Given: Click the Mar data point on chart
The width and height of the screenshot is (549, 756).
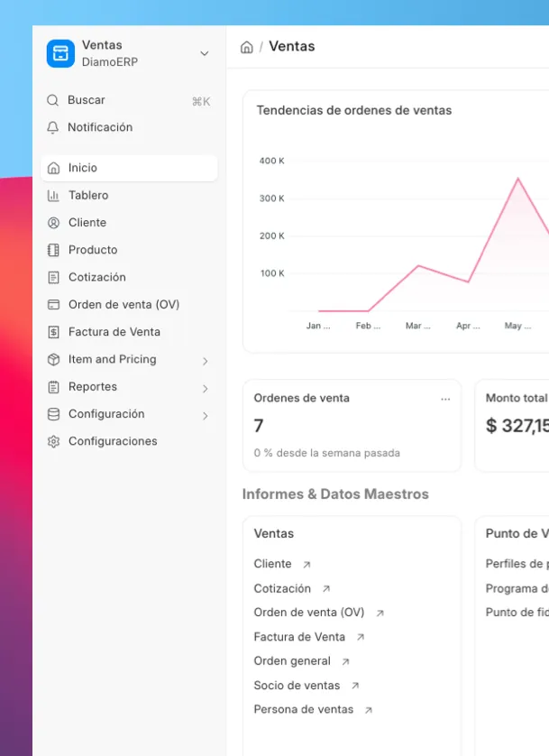Looking at the screenshot, I should tap(418, 265).
